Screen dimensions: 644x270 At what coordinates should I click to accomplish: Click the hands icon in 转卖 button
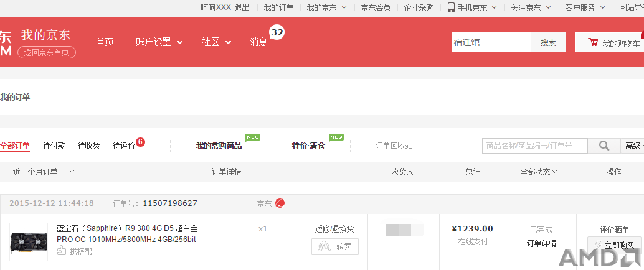325,246
